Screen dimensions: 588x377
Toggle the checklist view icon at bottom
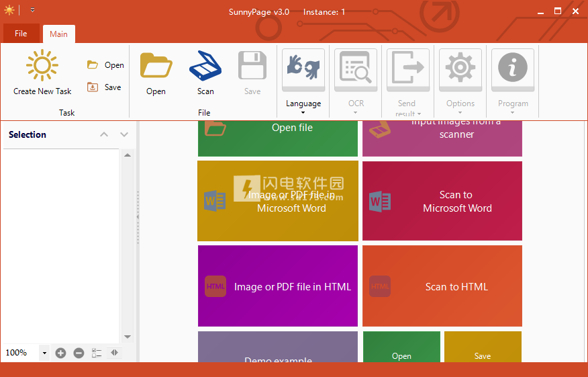click(x=97, y=353)
